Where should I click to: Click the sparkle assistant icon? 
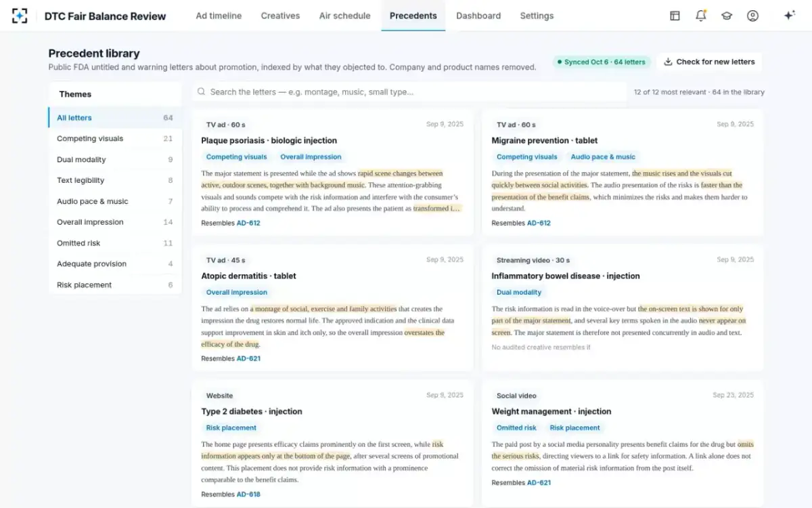point(789,16)
